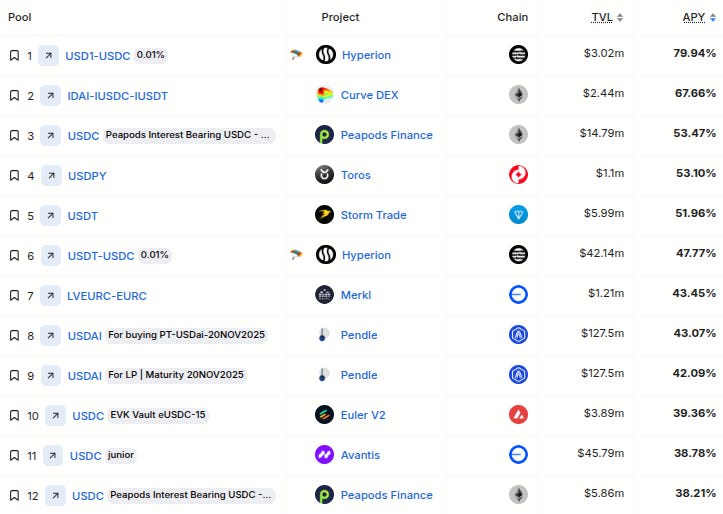This screenshot has height=514, width=723.
Task: Toggle bookmark for pool number 3
Action: 14,136
